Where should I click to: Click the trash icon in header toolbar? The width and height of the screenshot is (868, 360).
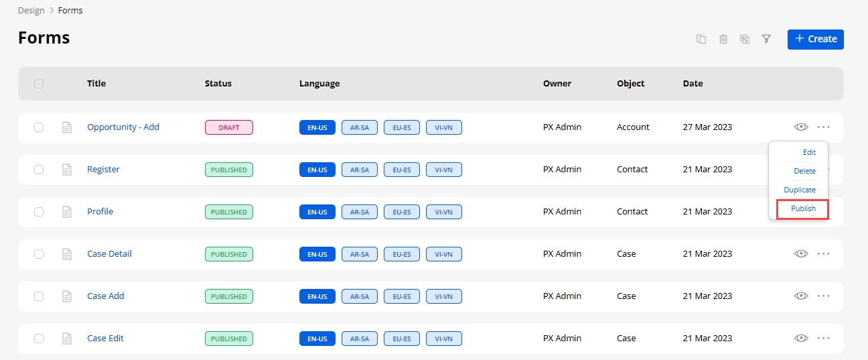click(x=723, y=39)
